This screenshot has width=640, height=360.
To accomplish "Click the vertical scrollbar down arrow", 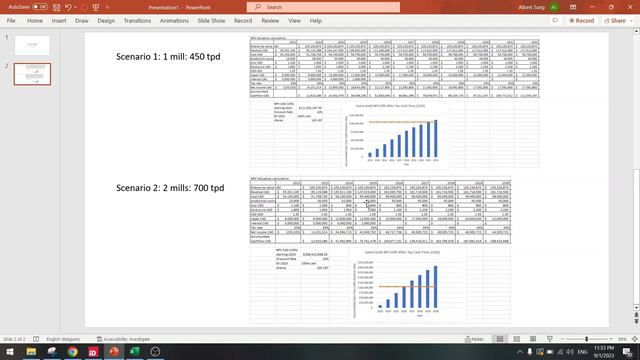I will [x=636, y=307].
